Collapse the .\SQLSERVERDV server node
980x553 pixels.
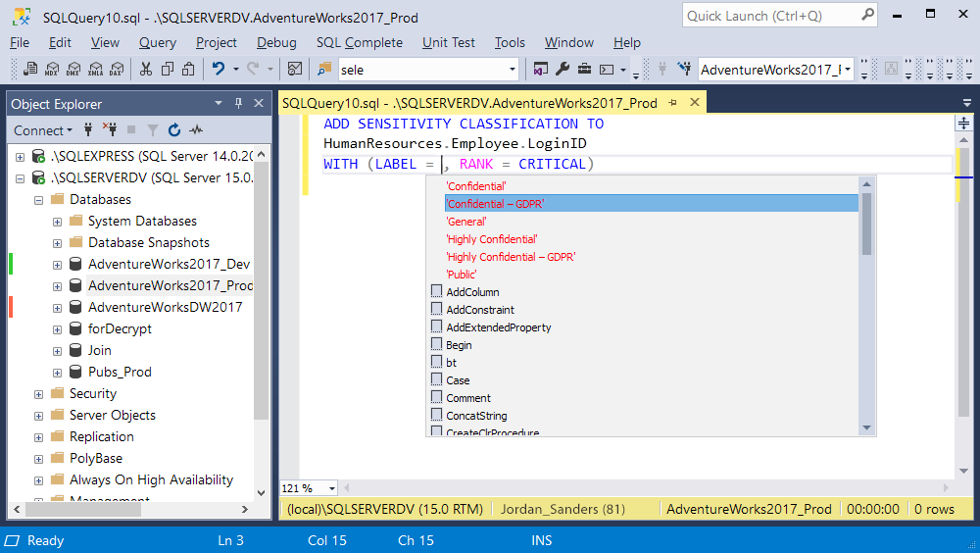tap(20, 178)
